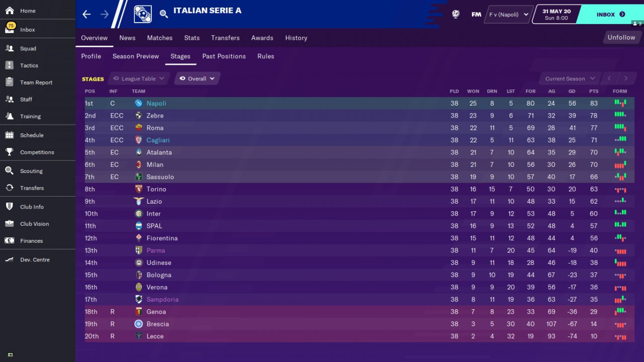Image resolution: width=644 pixels, height=362 pixels.
Task: Click the world globe icon
Action: 456,14
